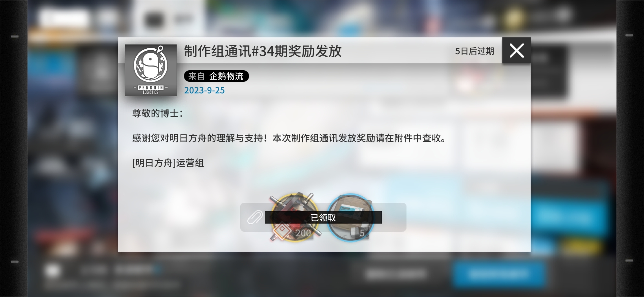Viewport: 644px width, 297px height.
Task: Tap the blurred white icon at bottom left
Action: click(52, 271)
